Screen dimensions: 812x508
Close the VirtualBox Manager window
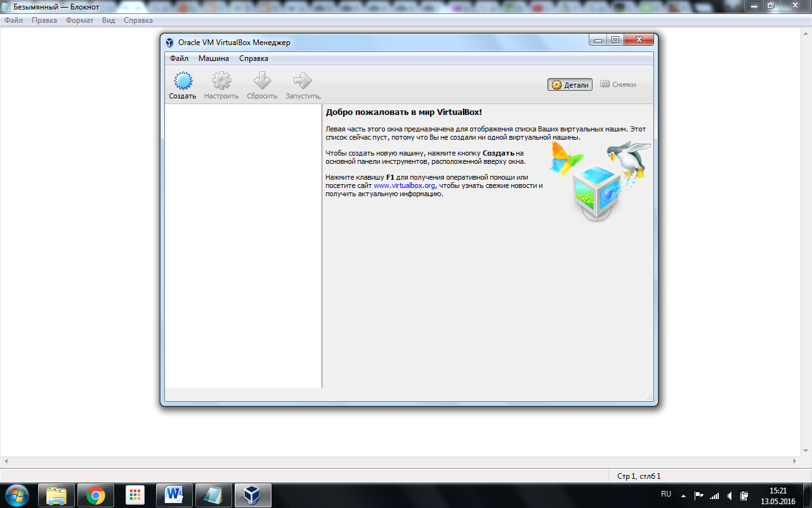coord(639,40)
